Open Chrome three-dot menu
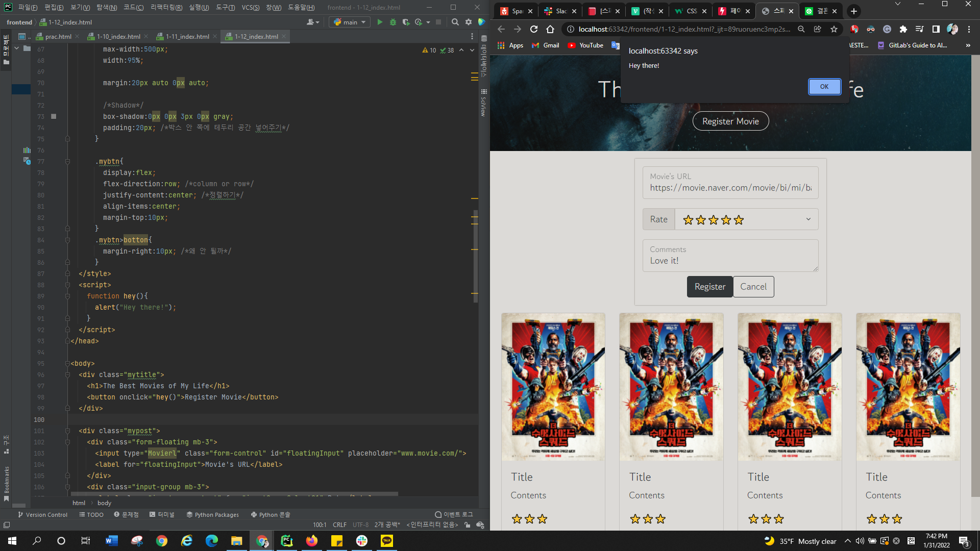This screenshot has height=551, width=980. tap(969, 29)
